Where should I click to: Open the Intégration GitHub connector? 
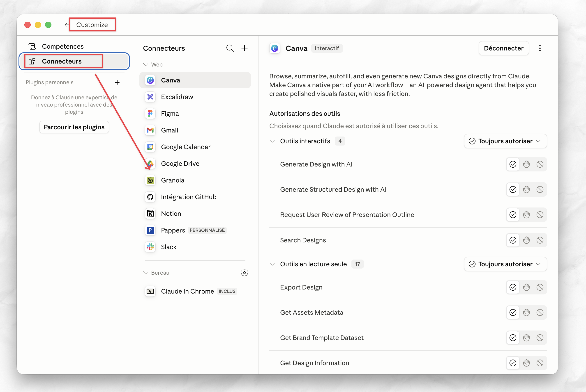click(x=195, y=197)
